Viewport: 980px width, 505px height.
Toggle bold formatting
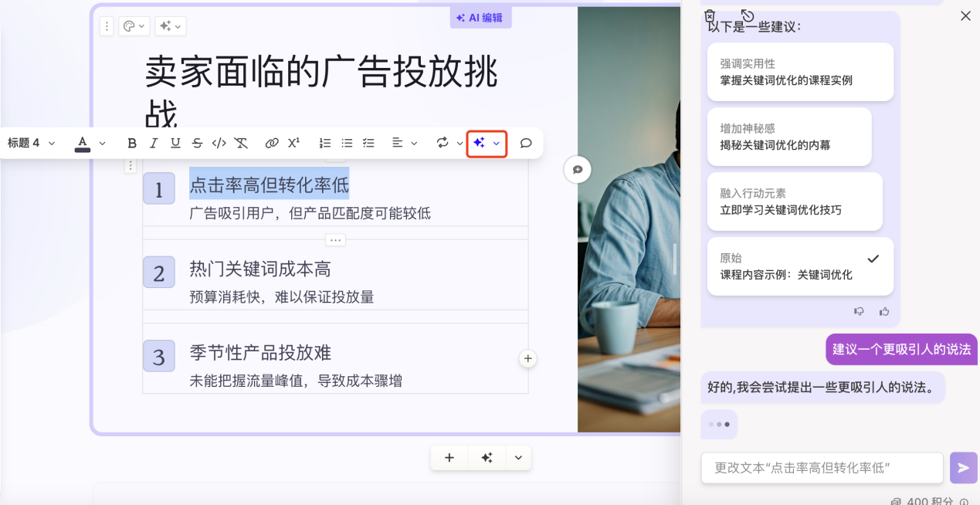(x=132, y=143)
